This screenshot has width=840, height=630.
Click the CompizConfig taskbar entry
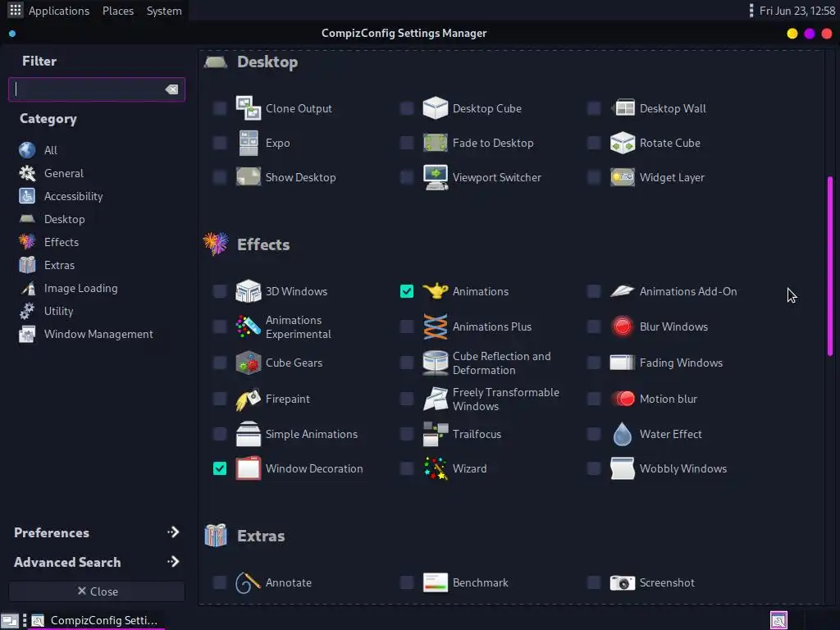pos(95,620)
